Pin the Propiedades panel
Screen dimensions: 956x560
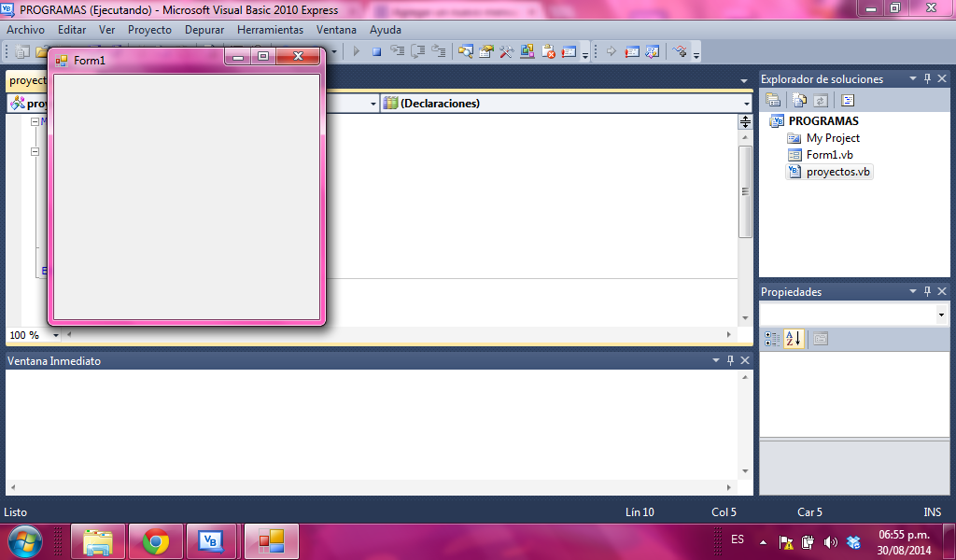pos(927,291)
